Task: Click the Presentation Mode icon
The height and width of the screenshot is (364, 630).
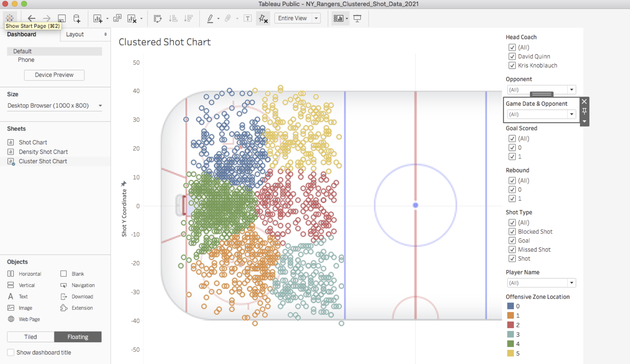Action: click(x=357, y=18)
